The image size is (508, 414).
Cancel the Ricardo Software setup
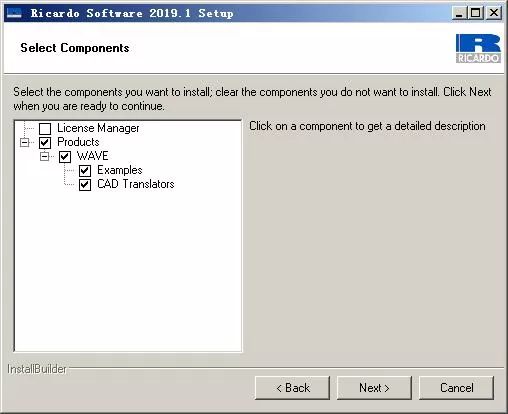click(456, 388)
